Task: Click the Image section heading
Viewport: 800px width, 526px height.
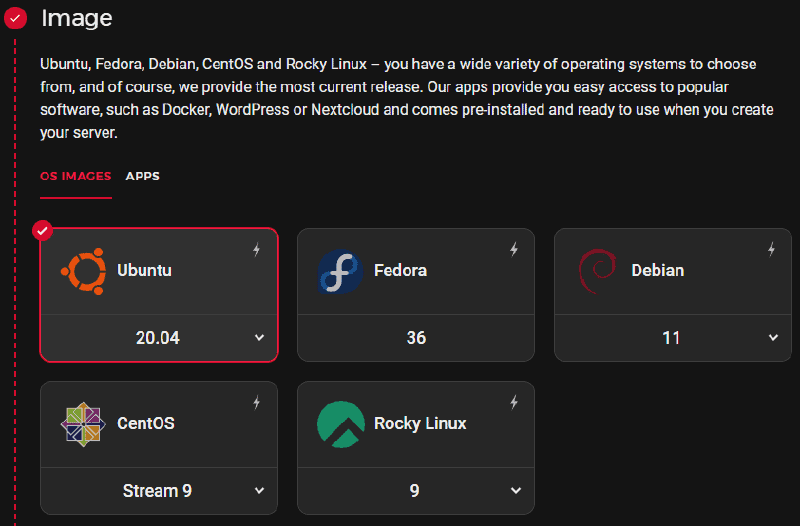Action: pyautogui.click(x=76, y=18)
